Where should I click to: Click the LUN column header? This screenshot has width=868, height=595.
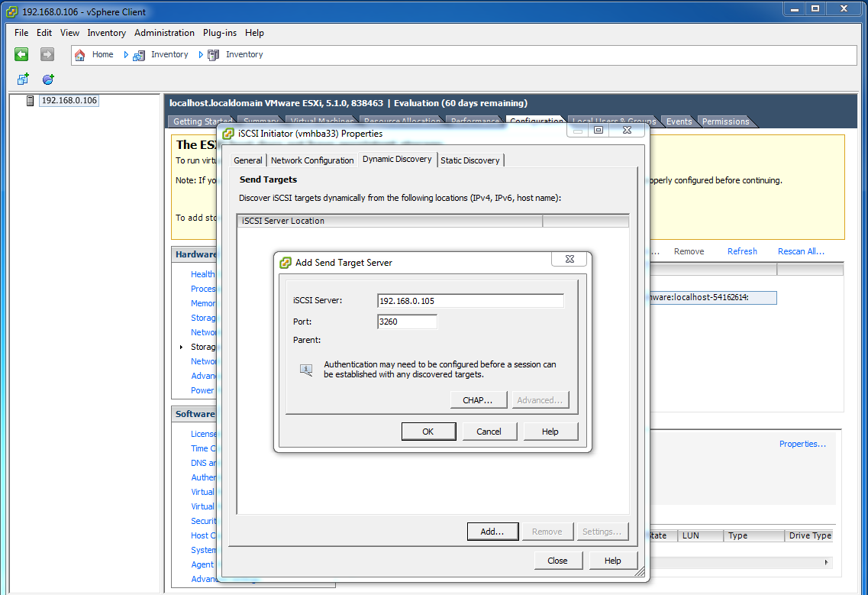point(700,535)
